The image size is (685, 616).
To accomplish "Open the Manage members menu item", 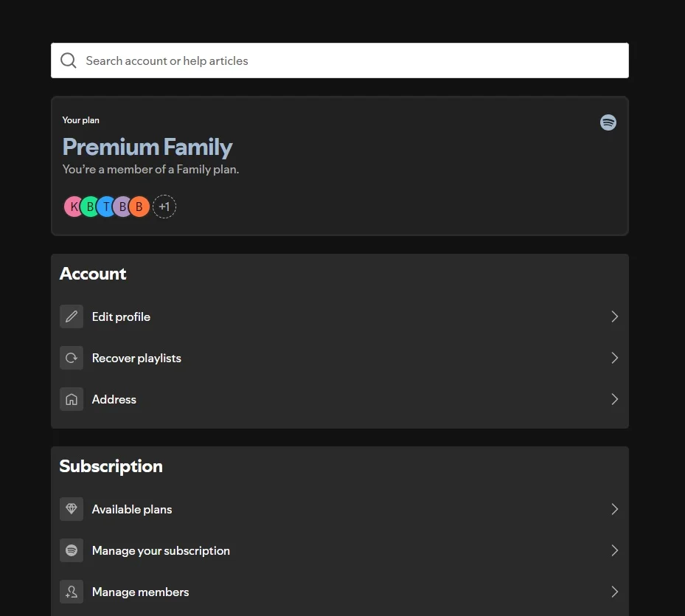I will [x=339, y=592].
